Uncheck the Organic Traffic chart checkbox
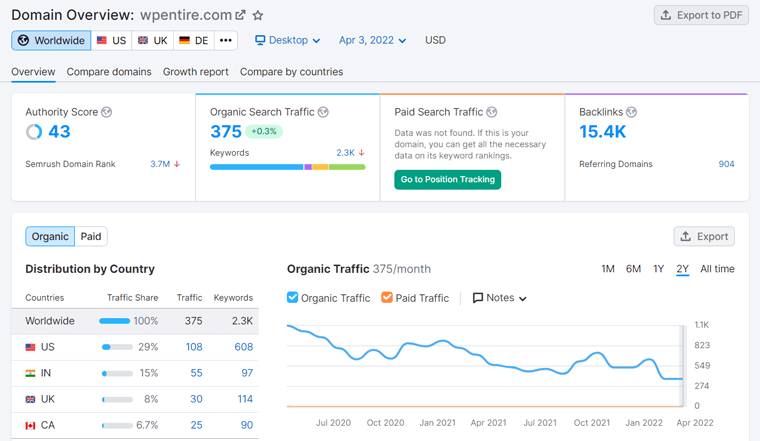The image size is (760, 441). [x=293, y=297]
